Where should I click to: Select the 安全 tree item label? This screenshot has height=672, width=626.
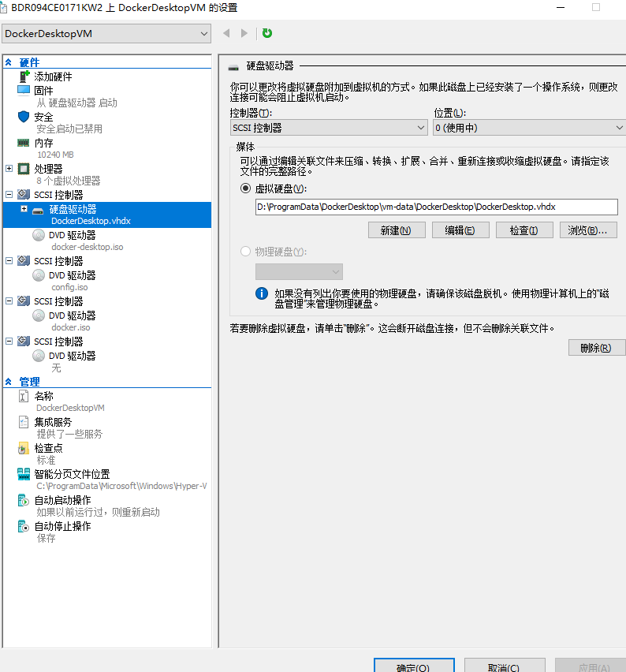coord(43,117)
